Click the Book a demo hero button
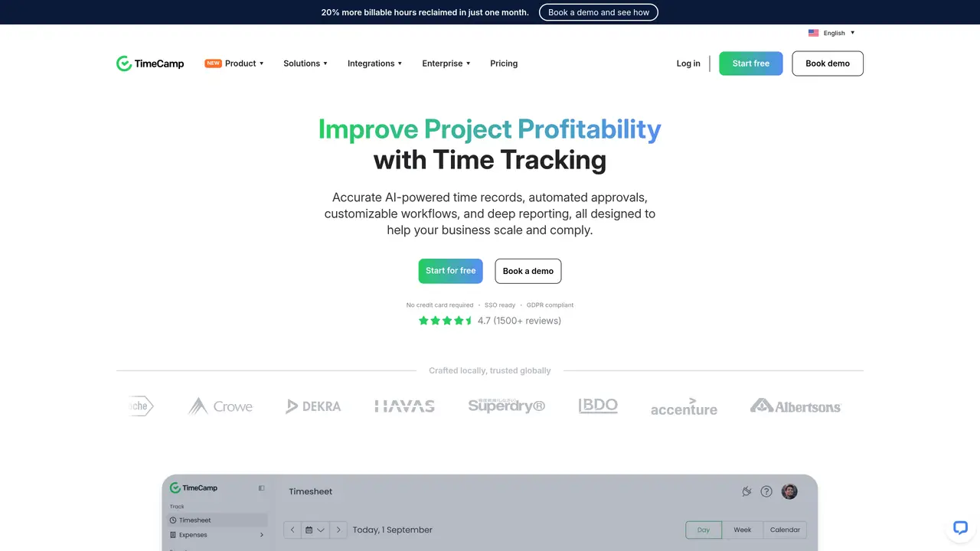980x551 pixels. click(x=528, y=271)
